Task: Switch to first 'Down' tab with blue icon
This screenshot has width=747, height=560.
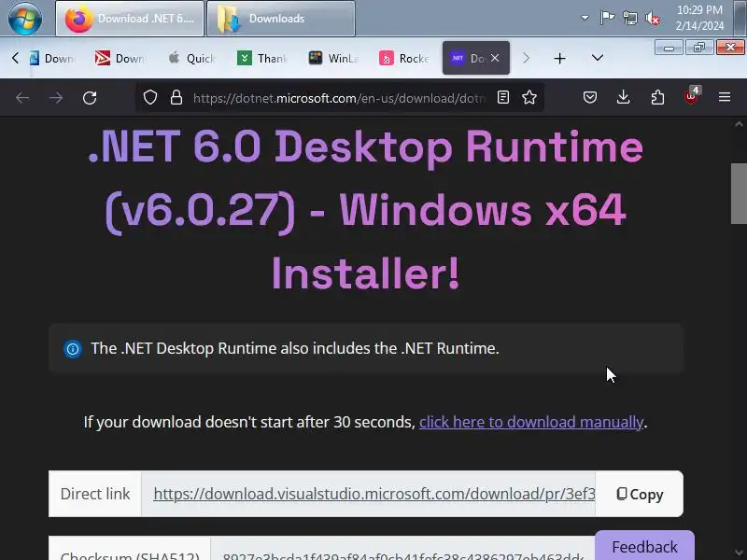Action: [52, 58]
